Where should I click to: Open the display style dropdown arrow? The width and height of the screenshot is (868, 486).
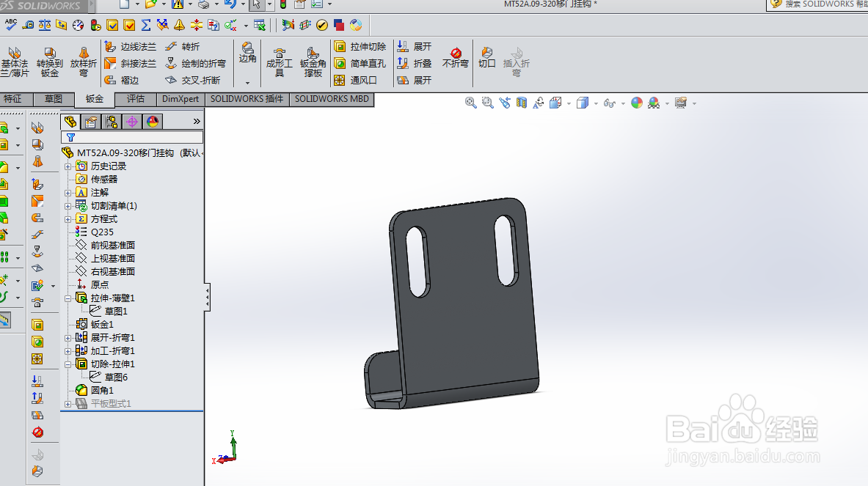coord(596,103)
